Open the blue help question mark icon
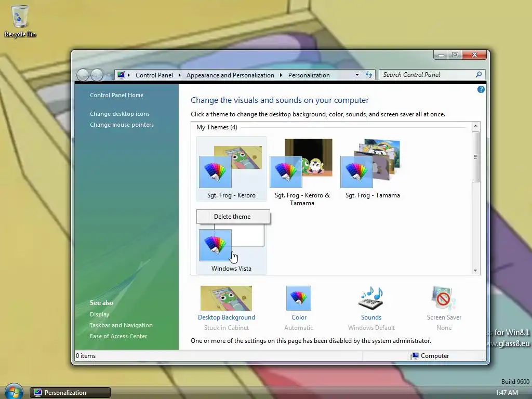This screenshot has height=399, width=532. point(481,89)
